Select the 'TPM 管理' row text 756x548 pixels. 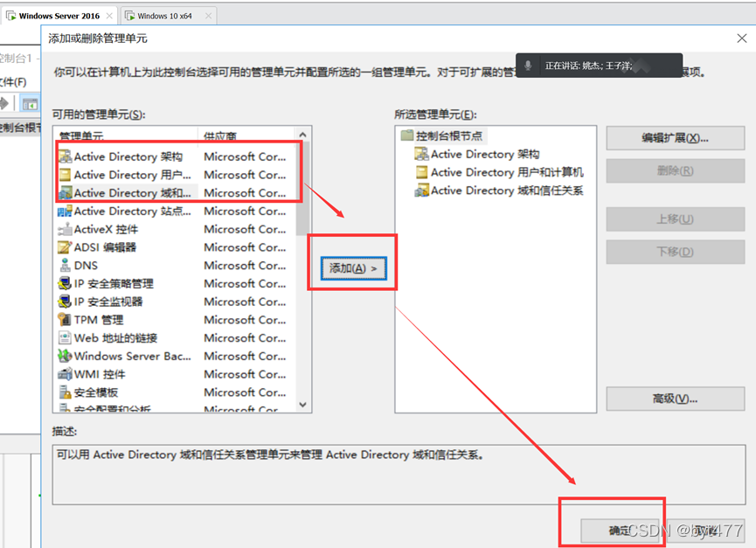[x=99, y=320]
